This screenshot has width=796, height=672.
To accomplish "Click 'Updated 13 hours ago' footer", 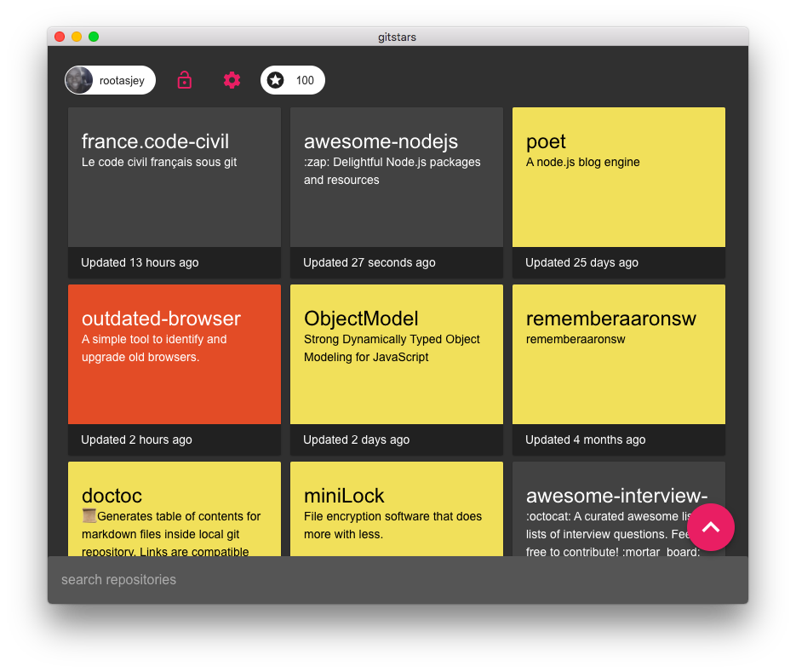I will click(x=175, y=262).
